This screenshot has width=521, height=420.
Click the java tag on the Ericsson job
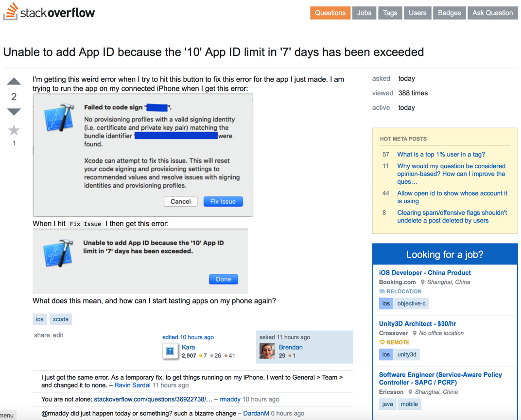click(387, 404)
